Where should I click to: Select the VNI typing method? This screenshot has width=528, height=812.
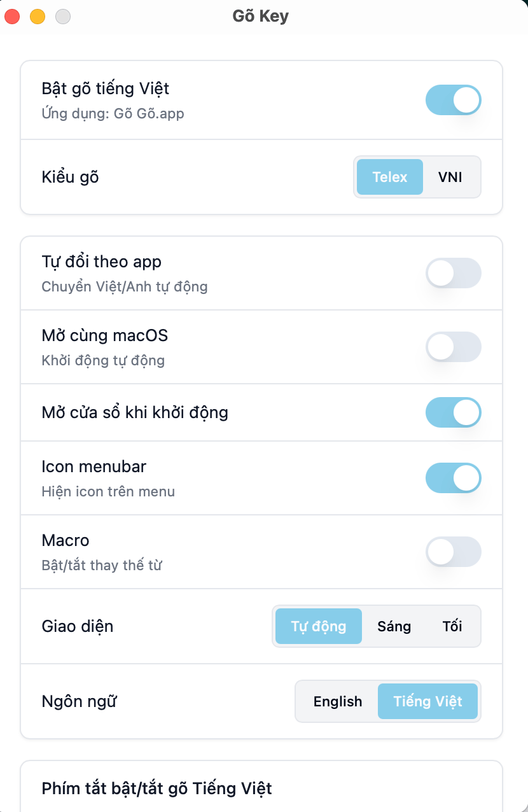pyautogui.click(x=451, y=177)
